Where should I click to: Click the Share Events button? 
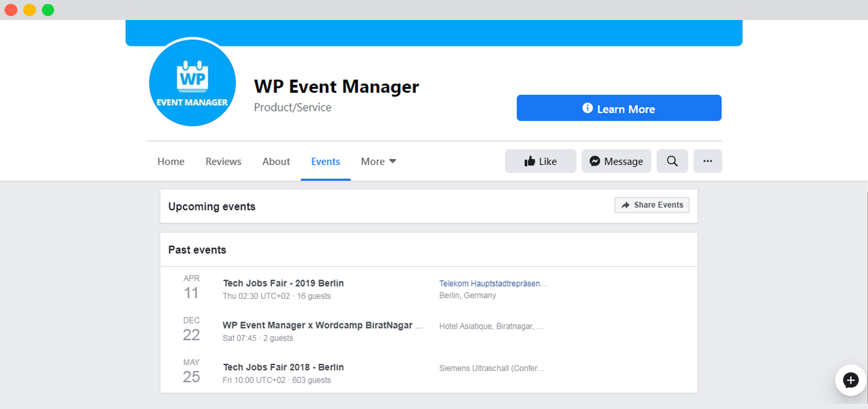(x=652, y=205)
